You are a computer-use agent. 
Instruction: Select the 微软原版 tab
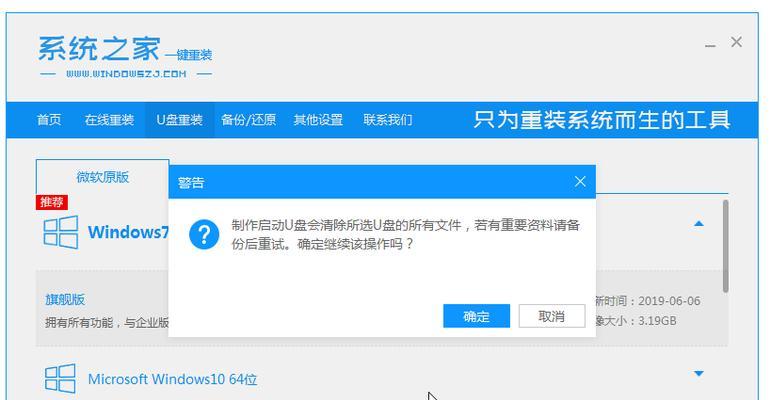pyautogui.click(x=102, y=177)
